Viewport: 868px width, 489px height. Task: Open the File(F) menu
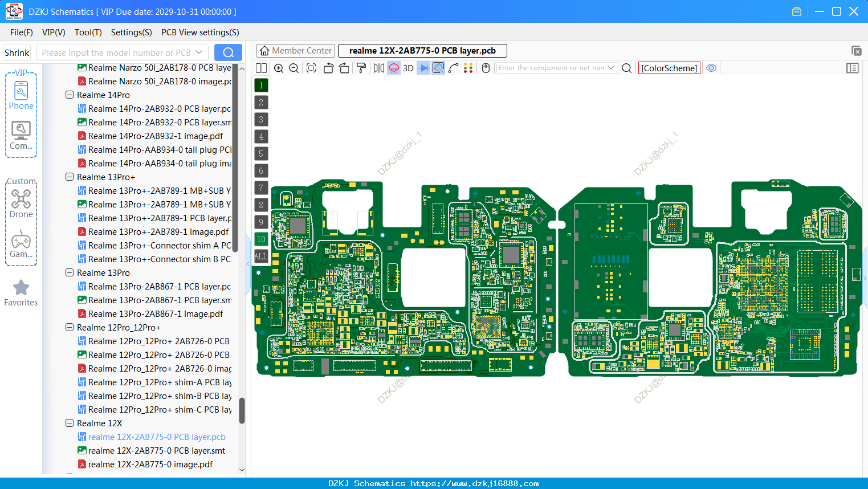(x=22, y=32)
